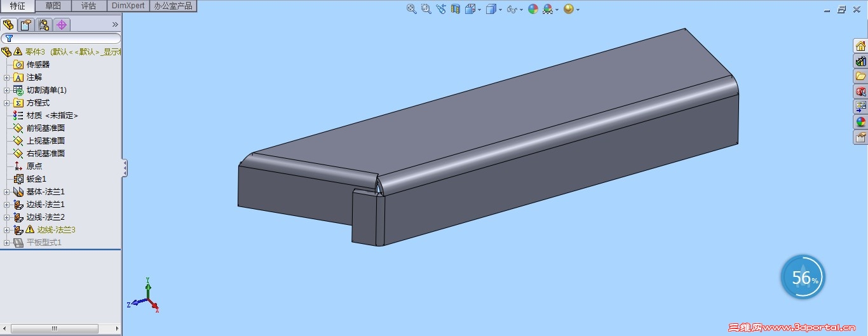The width and height of the screenshot is (868, 336).
Task: Open the Search task pane icon
Action: click(x=860, y=91)
